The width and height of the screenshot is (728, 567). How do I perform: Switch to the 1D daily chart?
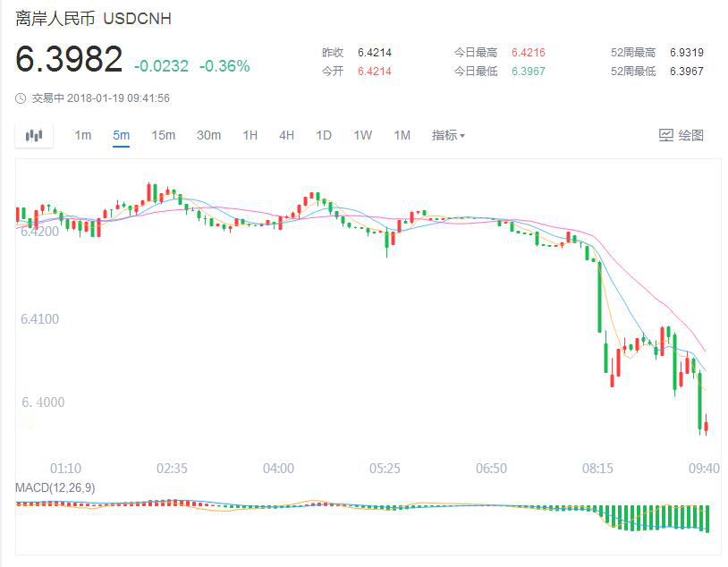(324, 135)
